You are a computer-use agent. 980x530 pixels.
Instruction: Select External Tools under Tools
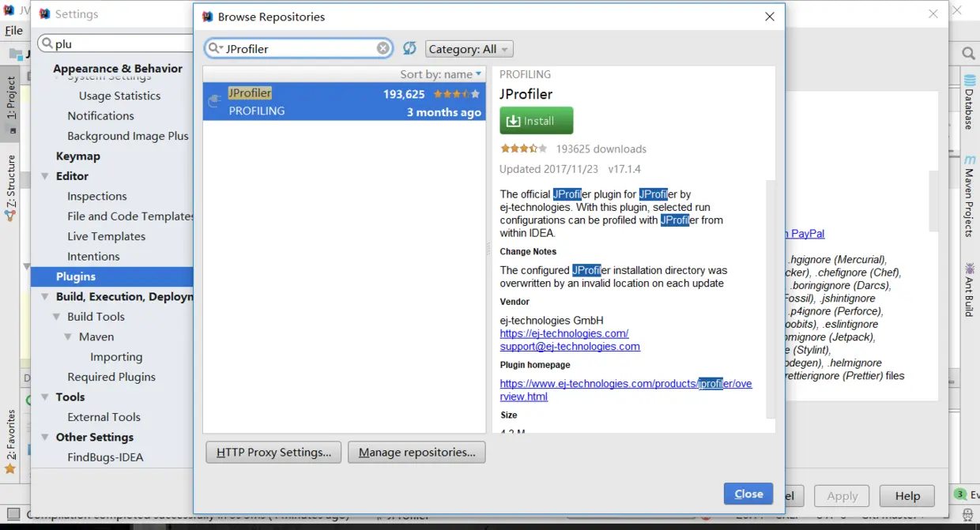104,417
